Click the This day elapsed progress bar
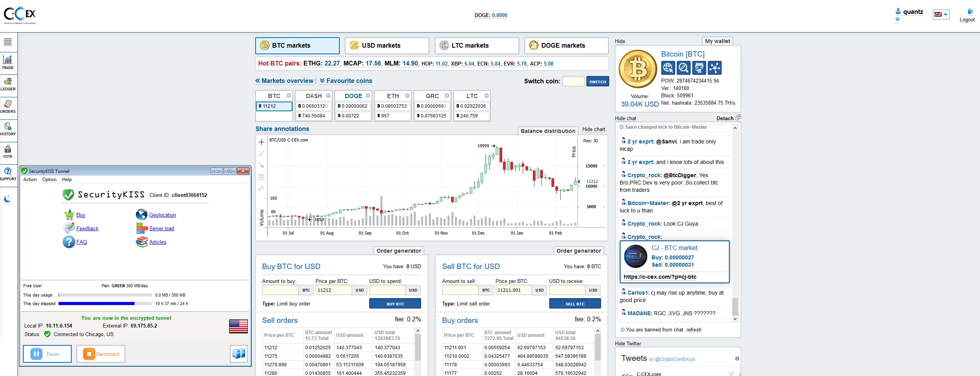Viewport: 980px width, 376px height. pyautogui.click(x=105, y=304)
